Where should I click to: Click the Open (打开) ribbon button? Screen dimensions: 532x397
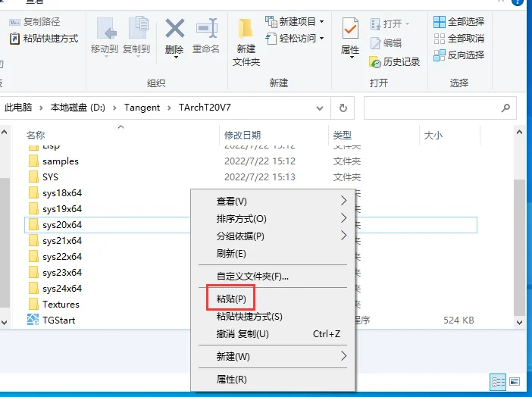pyautogui.click(x=390, y=24)
